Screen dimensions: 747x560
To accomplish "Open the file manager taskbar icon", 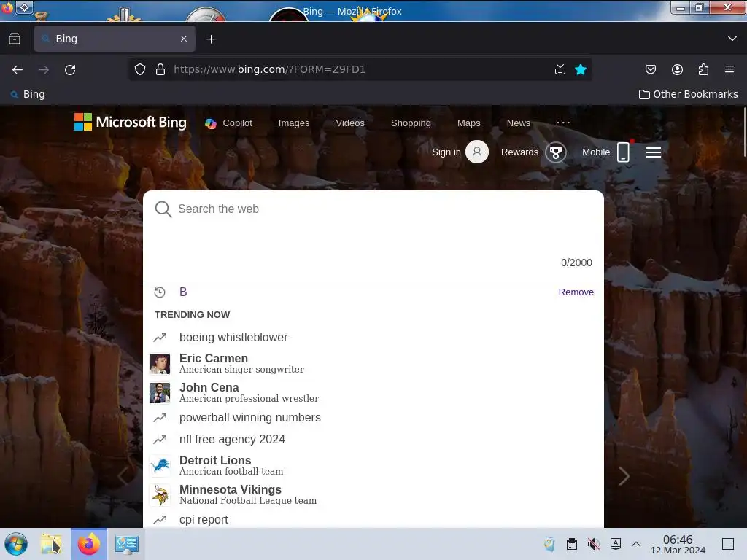I will [51, 544].
